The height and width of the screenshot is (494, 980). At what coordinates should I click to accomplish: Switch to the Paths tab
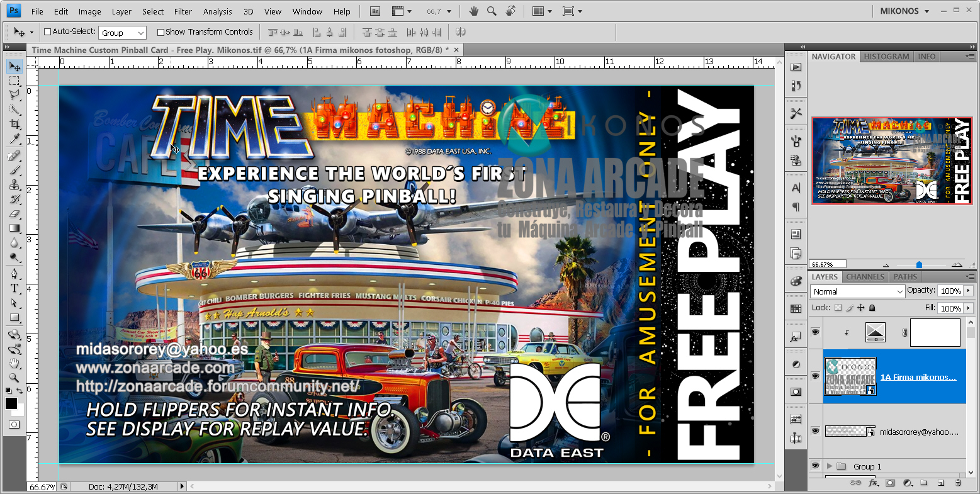905,277
